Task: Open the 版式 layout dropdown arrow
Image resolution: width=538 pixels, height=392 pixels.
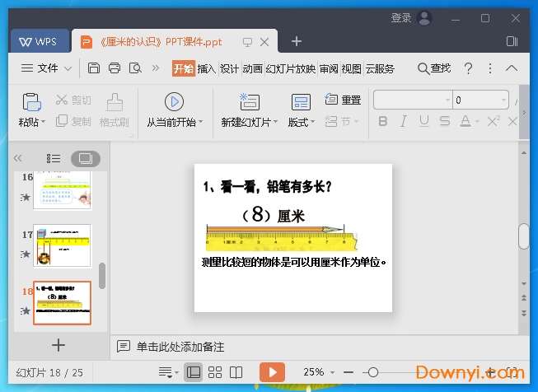Action: click(312, 122)
